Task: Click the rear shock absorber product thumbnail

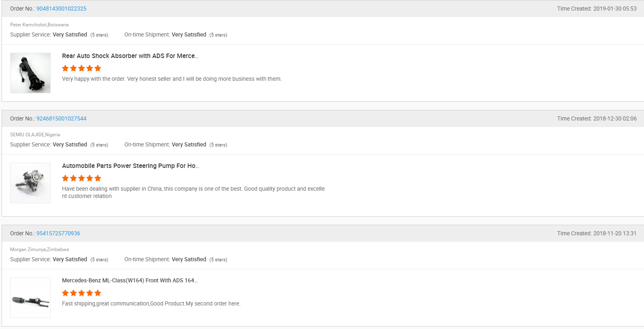Action: click(x=30, y=73)
